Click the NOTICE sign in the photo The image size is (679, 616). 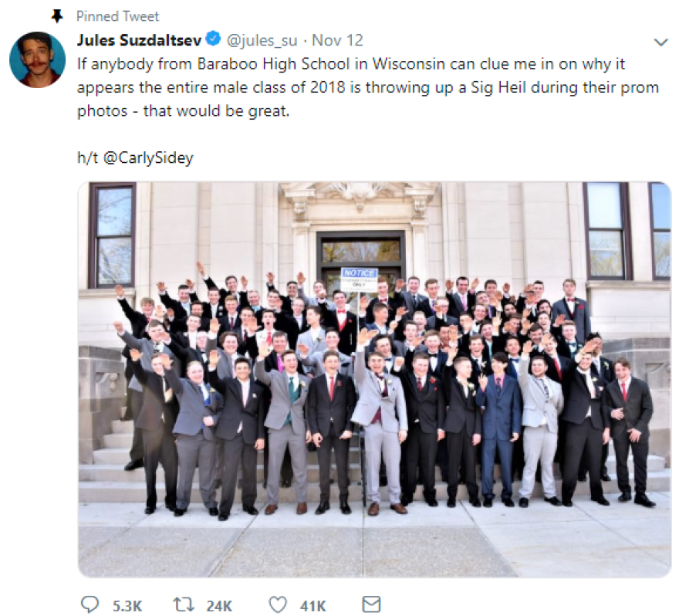(360, 278)
